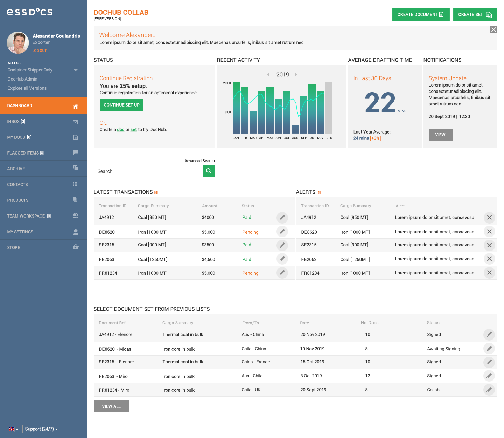Click the Create Document button
The image size is (504, 438).
pos(421,14)
